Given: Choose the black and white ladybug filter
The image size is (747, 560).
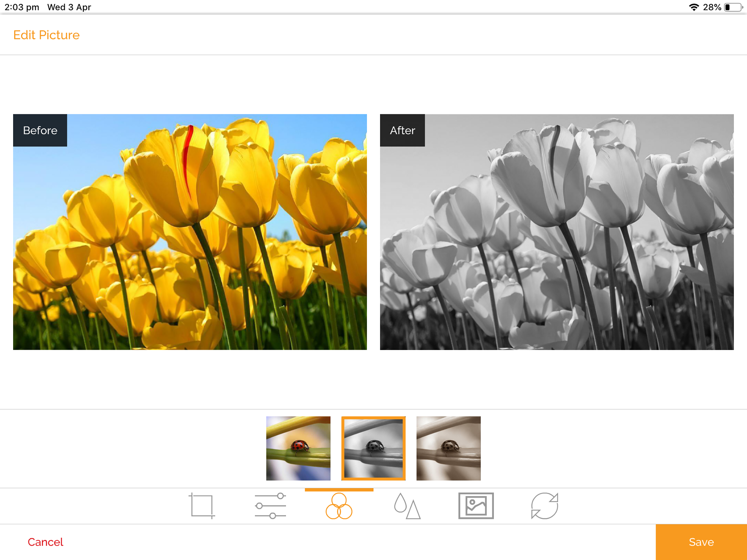Looking at the screenshot, I should click(373, 448).
